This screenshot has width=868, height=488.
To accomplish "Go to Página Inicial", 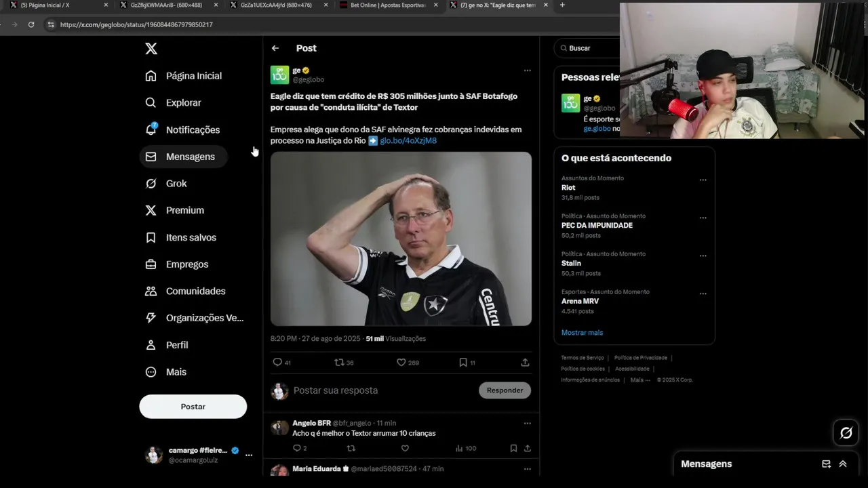I will [x=184, y=76].
